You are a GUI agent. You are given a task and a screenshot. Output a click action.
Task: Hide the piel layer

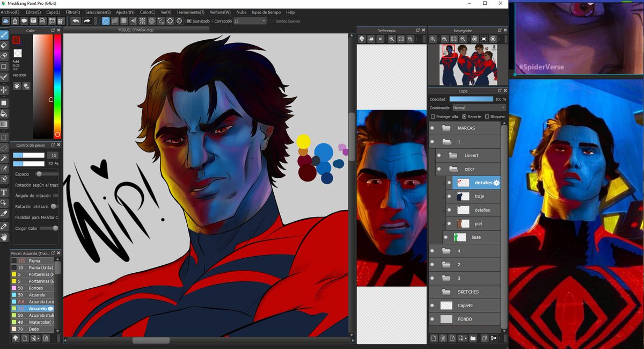tap(449, 223)
